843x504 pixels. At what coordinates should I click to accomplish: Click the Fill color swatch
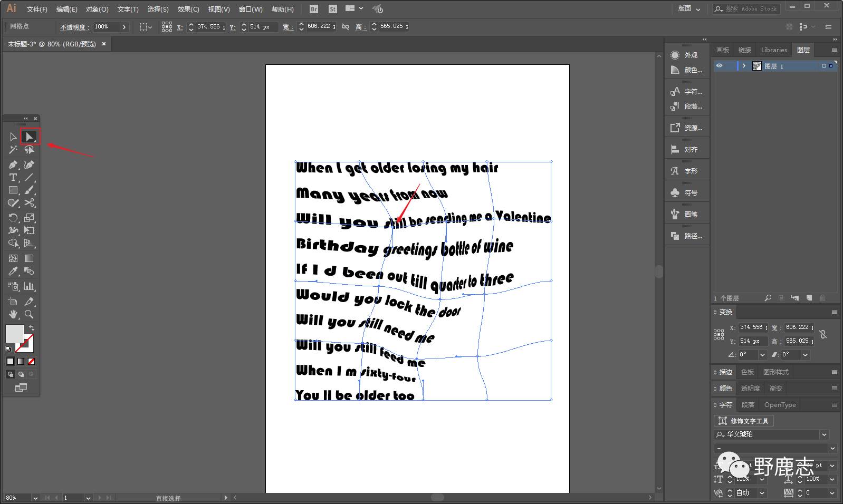[14, 333]
